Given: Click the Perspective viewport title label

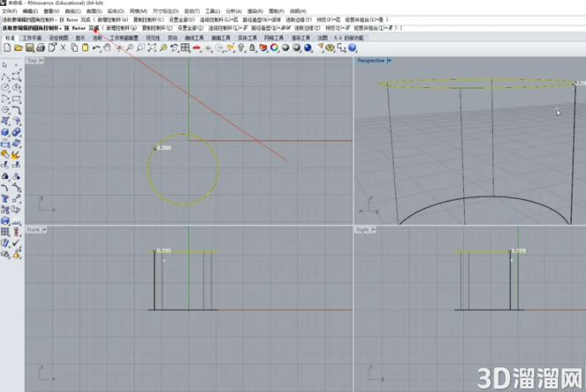Looking at the screenshot, I should (x=371, y=61).
